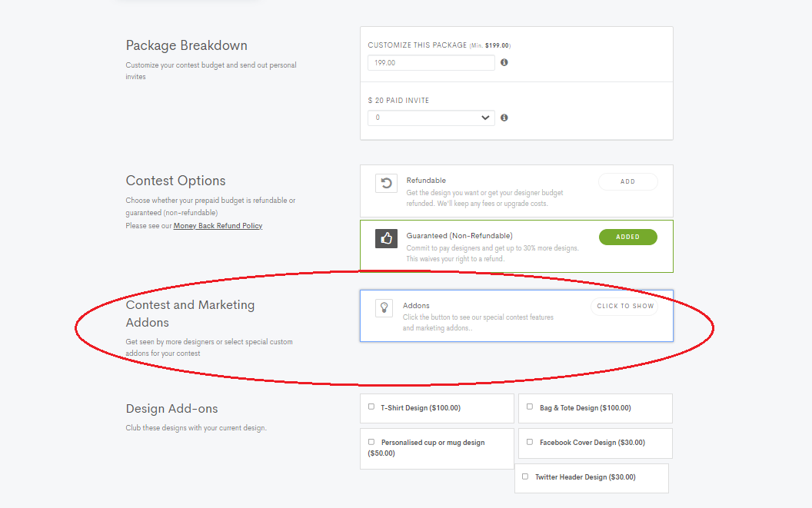Open the Money Back Refund Policy link
Viewport: 812px width, 508px height.
[x=218, y=226]
